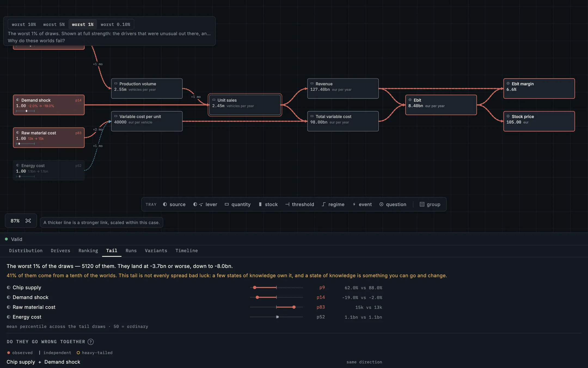Viewport: 588px width, 368px height.
Task: Select the Ebit node
Action: [x=441, y=105]
